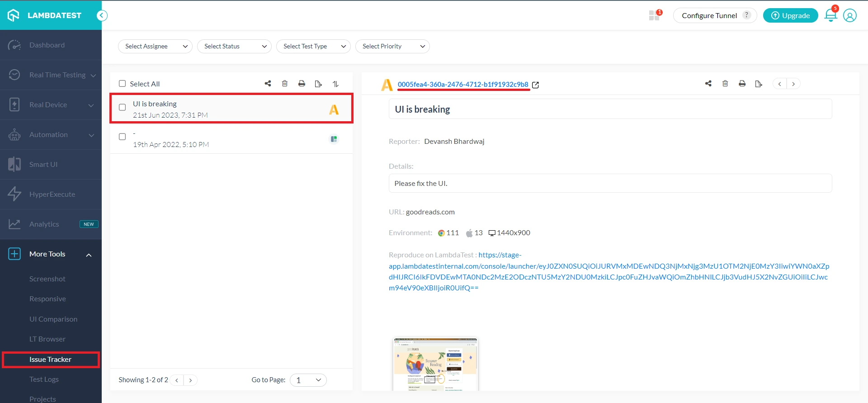This screenshot has height=403, width=868.
Task: Open issue in new window icon beside ID
Action: [536, 85]
